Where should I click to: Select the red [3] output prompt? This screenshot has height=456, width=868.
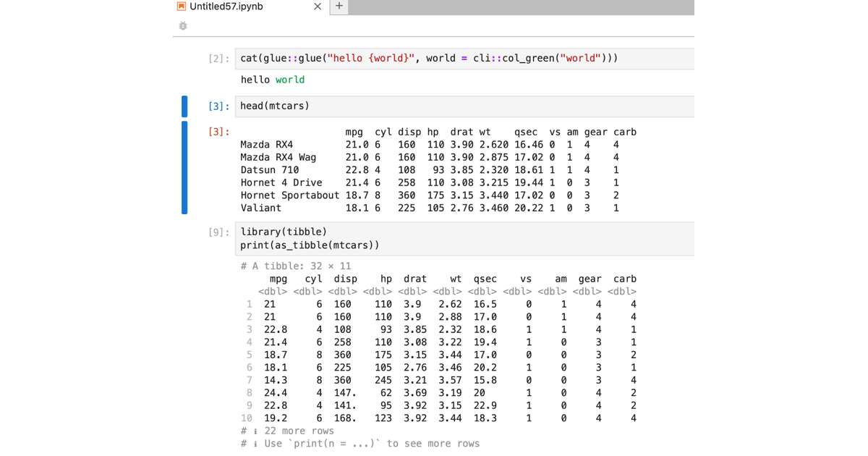pos(219,132)
